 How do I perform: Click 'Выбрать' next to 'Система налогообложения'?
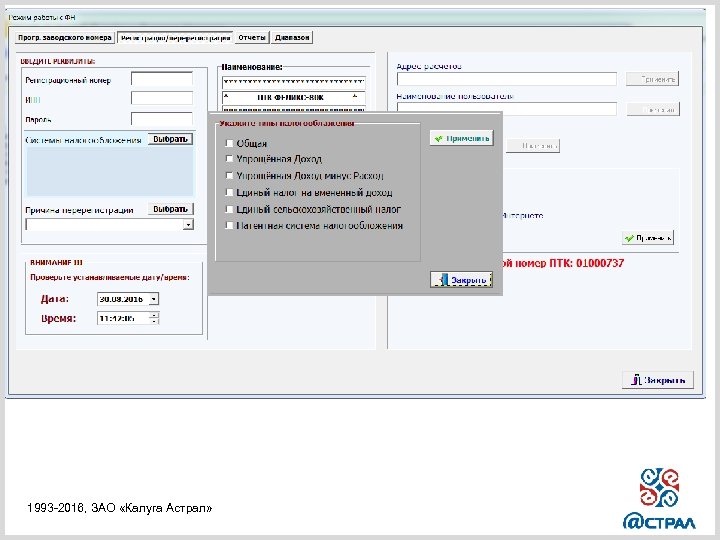pos(170,139)
